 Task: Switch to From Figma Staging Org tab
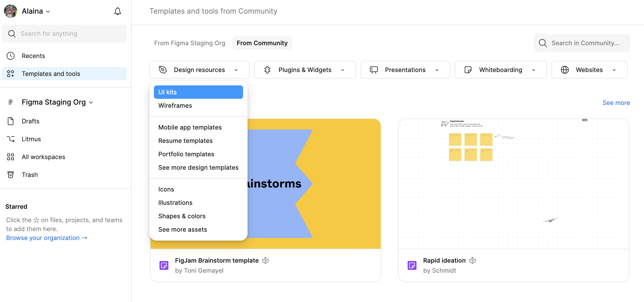point(190,43)
